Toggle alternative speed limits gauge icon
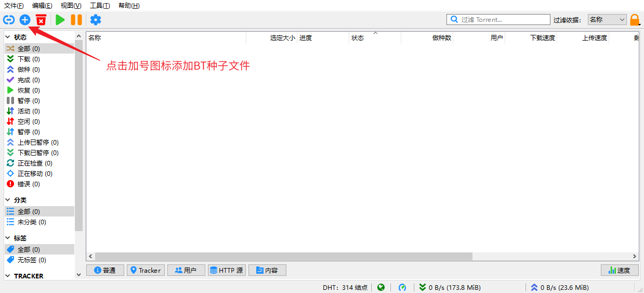644x293 pixels. [402, 287]
